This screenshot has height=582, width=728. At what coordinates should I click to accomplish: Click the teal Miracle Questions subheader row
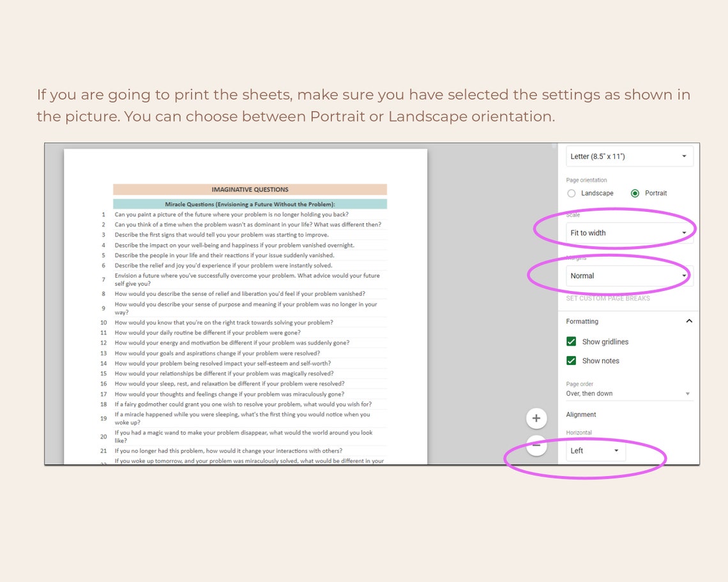pos(250,204)
